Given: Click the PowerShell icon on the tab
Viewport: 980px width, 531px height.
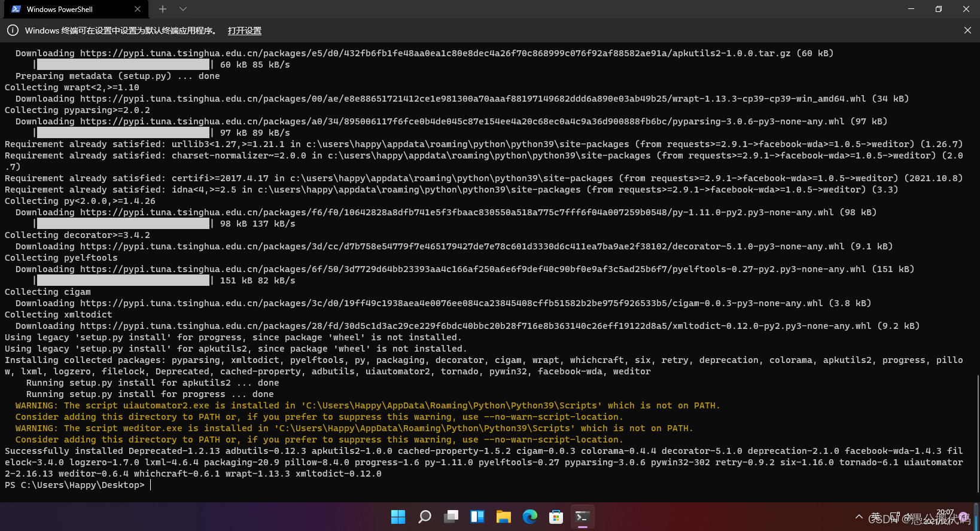Looking at the screenshot, I should pos(16,9).
